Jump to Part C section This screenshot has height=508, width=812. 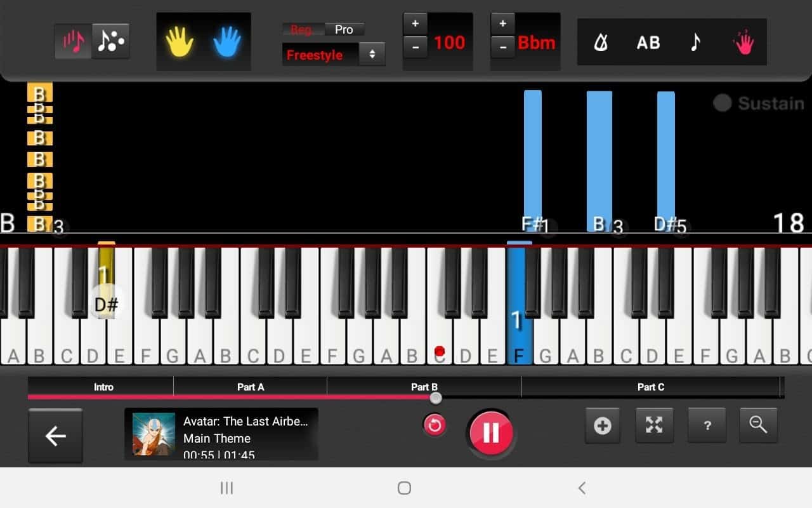651,387
